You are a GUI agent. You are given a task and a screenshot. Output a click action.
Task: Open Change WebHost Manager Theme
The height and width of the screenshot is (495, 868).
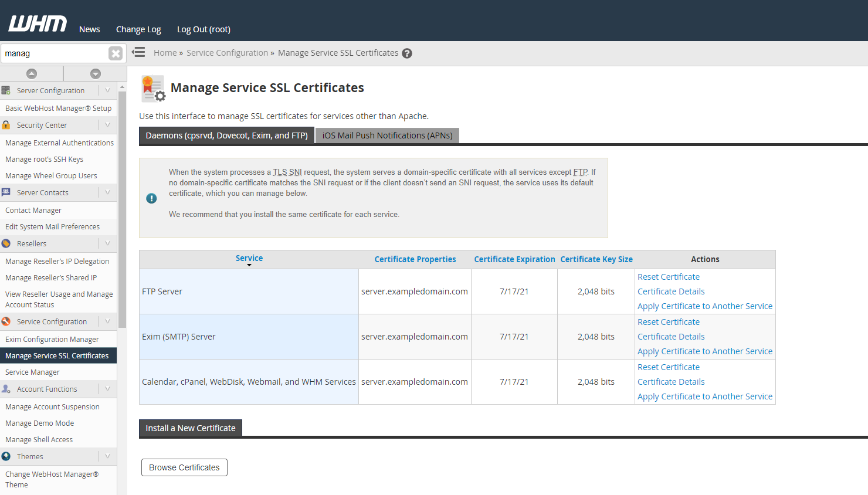coord(52,479)
